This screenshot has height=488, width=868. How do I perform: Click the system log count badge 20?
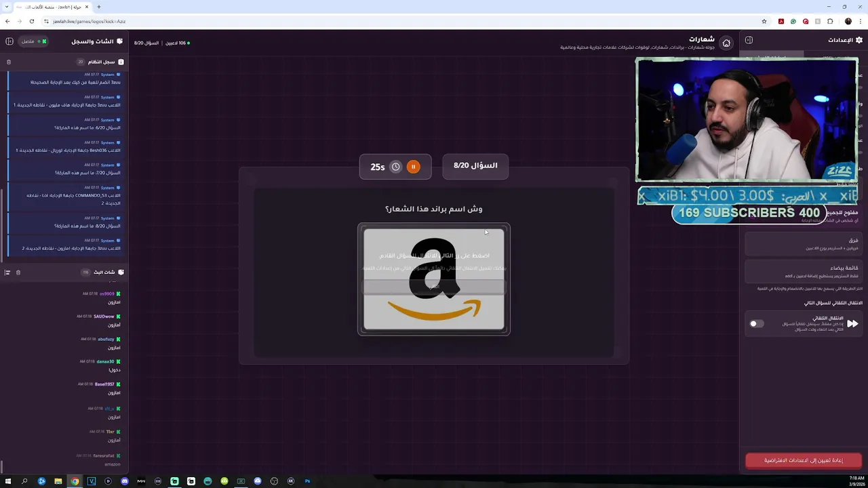81,62
